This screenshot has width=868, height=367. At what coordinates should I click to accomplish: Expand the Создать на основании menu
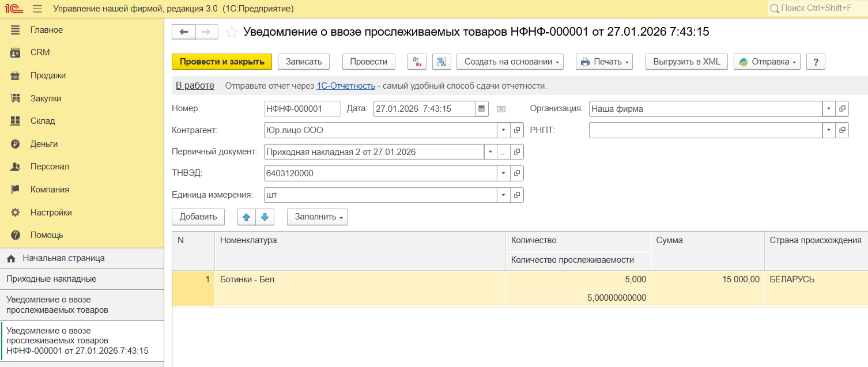[x=510, y=62]
